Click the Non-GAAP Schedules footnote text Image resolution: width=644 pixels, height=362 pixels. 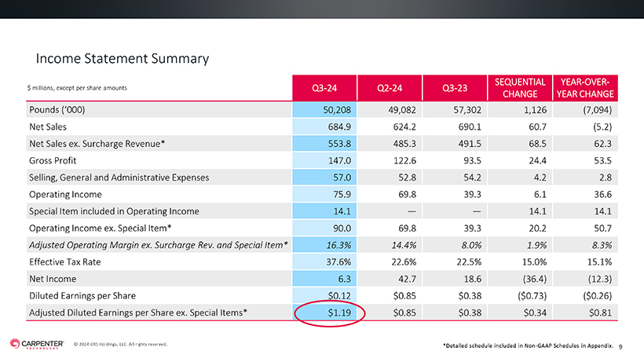[528, 346]
